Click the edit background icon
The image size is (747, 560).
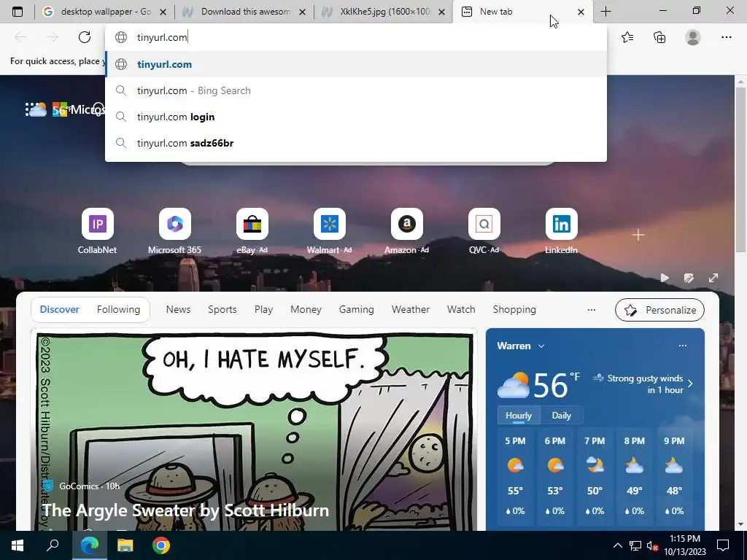(689, 278)
